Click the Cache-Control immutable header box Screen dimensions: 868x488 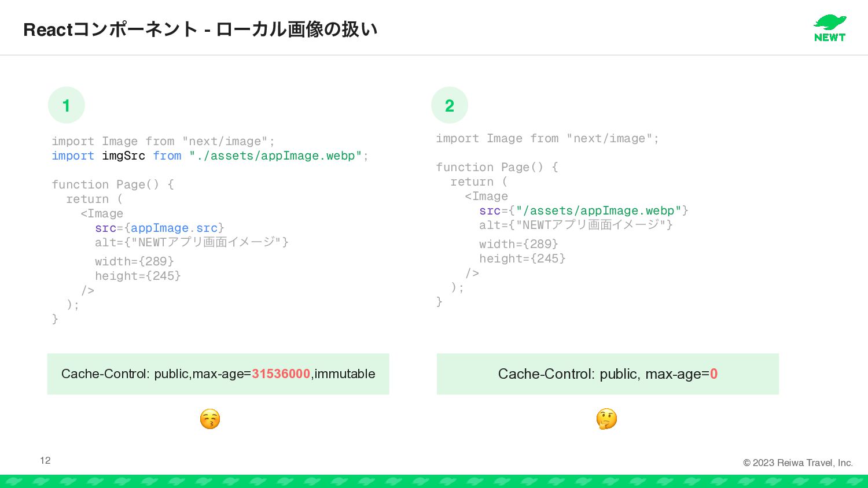pyautogui.click(x=218, y=374)
